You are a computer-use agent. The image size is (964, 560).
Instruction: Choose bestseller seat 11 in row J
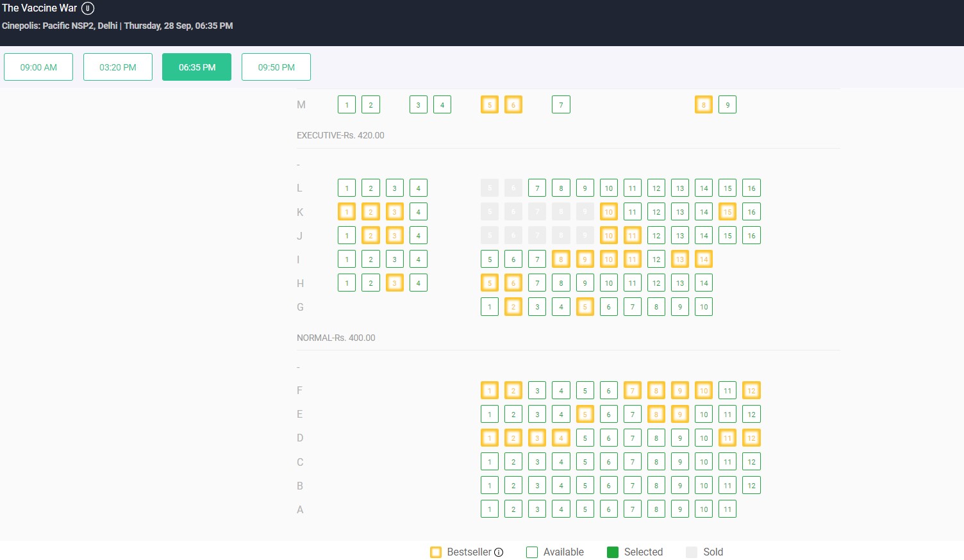tap(633, 236)
